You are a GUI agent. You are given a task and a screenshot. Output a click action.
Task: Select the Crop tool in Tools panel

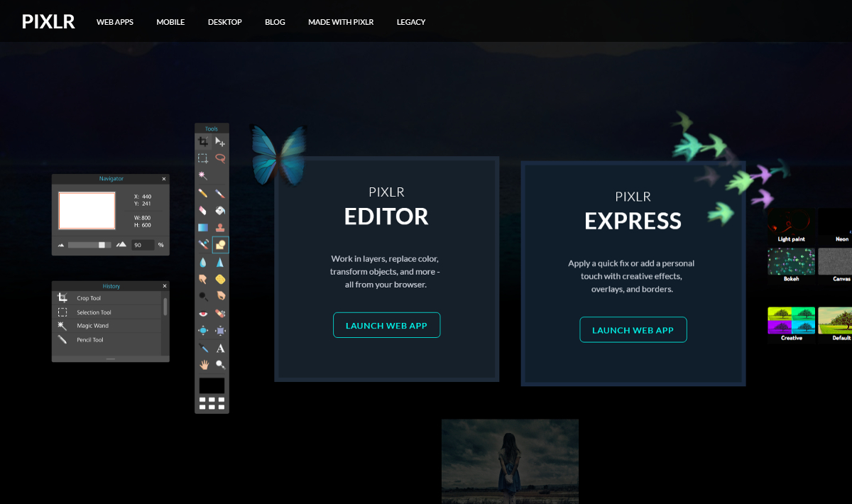point(203,142)
